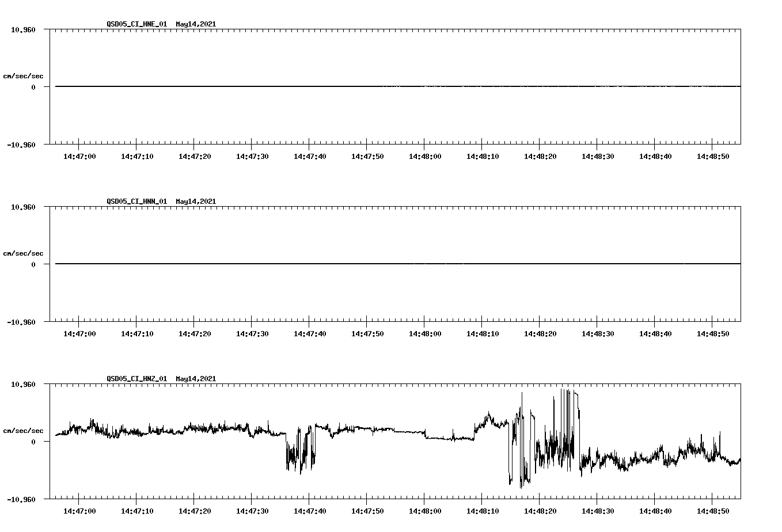Click the cm/sec/sec unit label on HNE plot
The width and height of the screenshot is (782, 532).
tap(24, 75)
